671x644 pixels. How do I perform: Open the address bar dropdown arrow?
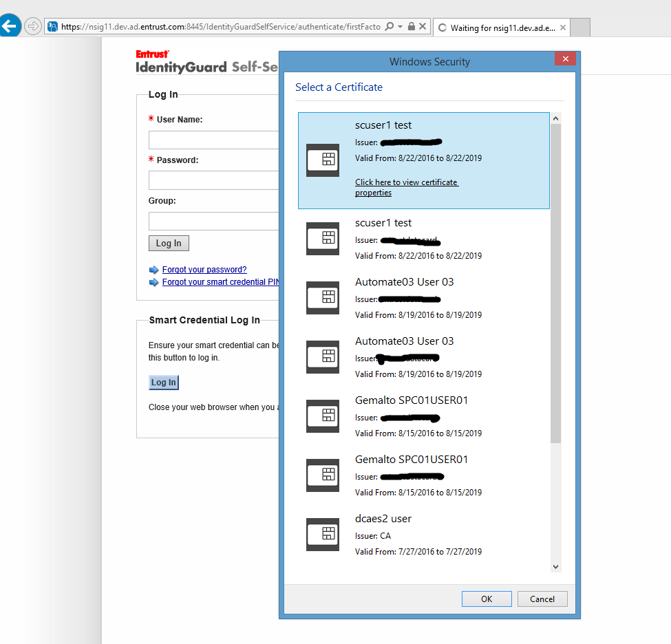(x=401, y=27)
